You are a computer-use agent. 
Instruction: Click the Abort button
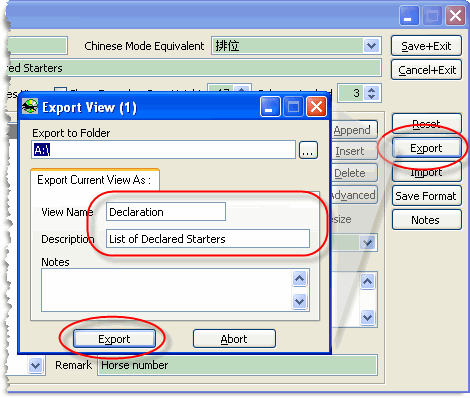tap(234, 339)
